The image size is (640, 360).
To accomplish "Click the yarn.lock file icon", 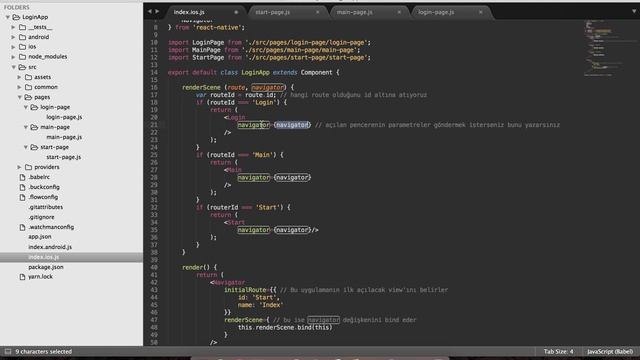I will tap(22, 277).
